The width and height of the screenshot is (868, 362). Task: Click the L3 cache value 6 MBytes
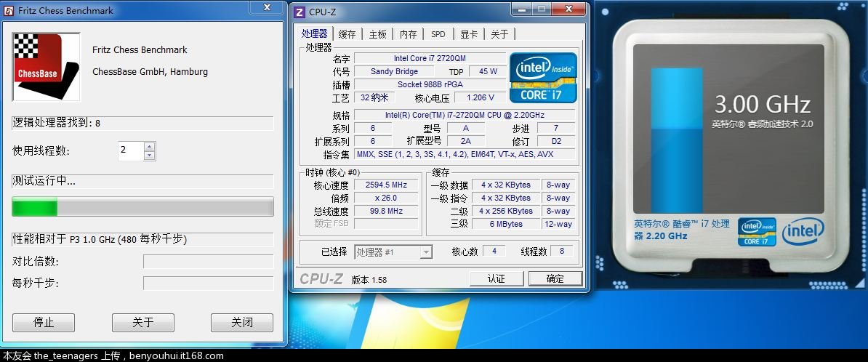click(505, 224)
